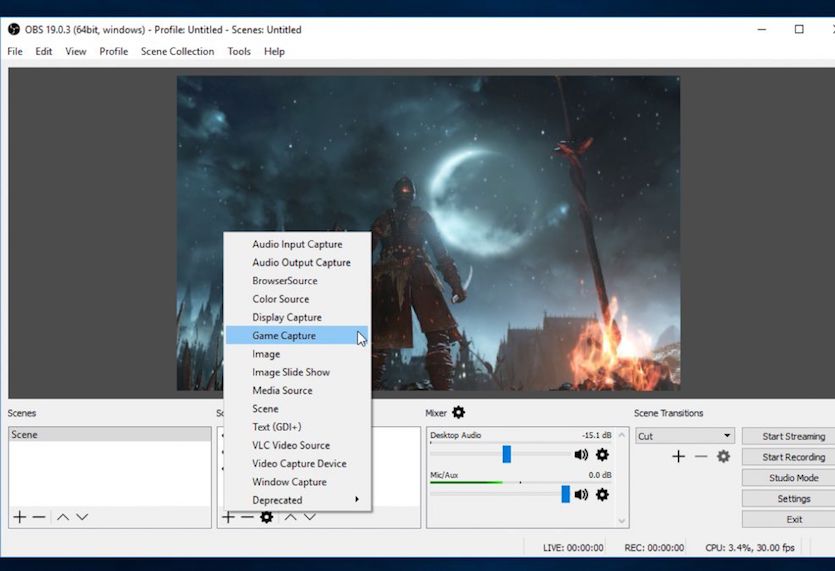Add a scene transition with plus
The image size is (835, 571).
(678, 456)
